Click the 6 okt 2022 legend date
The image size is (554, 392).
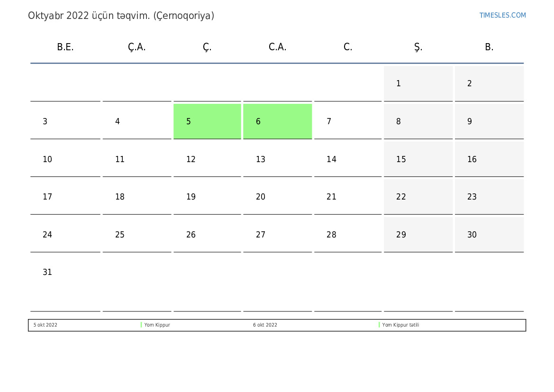point(265,325)
